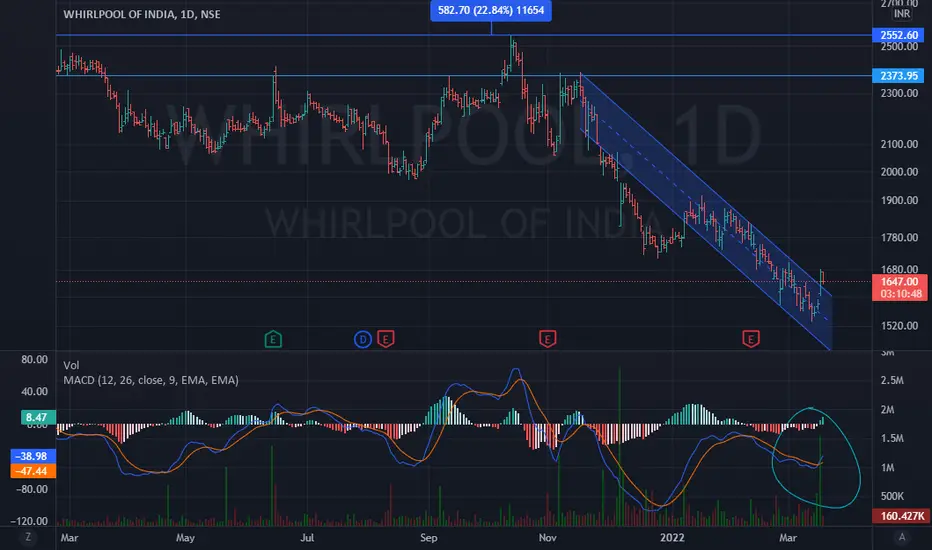Click the Sep time axis label
932x550 pixels.
429,538
